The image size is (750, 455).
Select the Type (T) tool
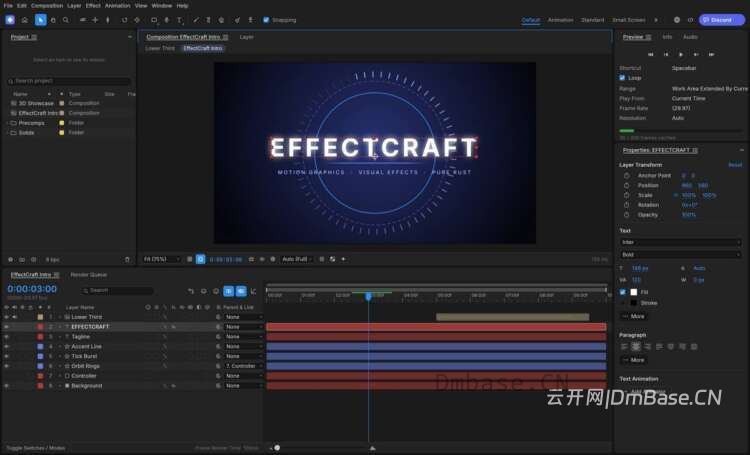pos(179,20)
